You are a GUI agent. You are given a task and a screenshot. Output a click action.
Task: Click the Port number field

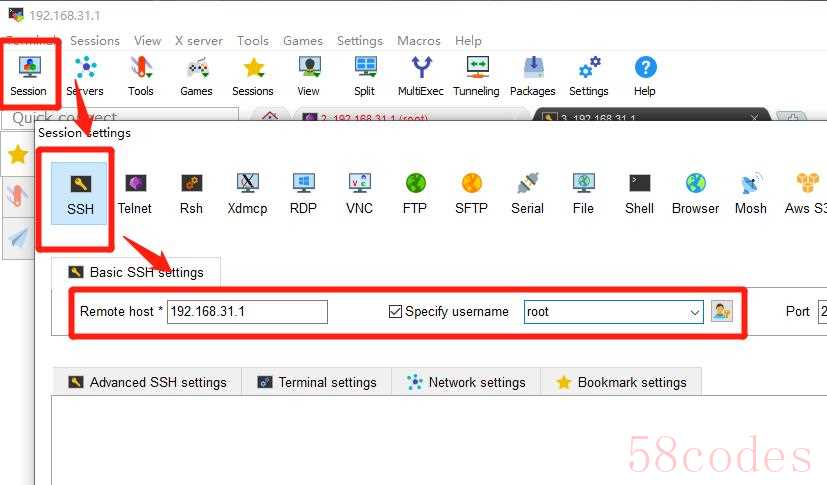822,312
